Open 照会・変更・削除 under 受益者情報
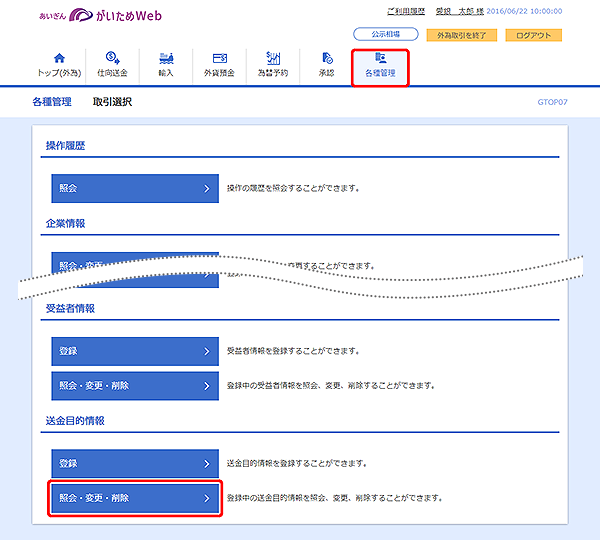The image size is (600, 540). [x=135, y=386]
